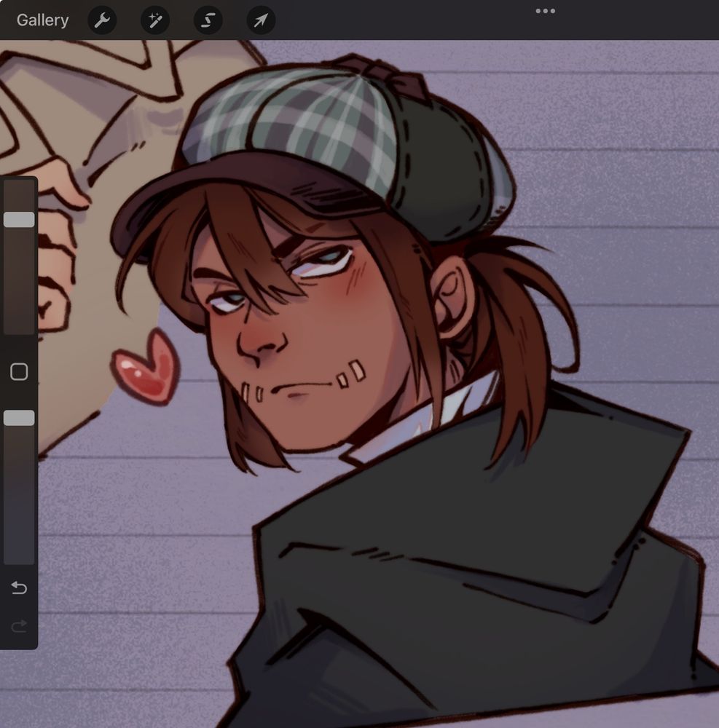719x728 pixels.
Task: Click the brush opacity slider handle
Action: point(19,418)
